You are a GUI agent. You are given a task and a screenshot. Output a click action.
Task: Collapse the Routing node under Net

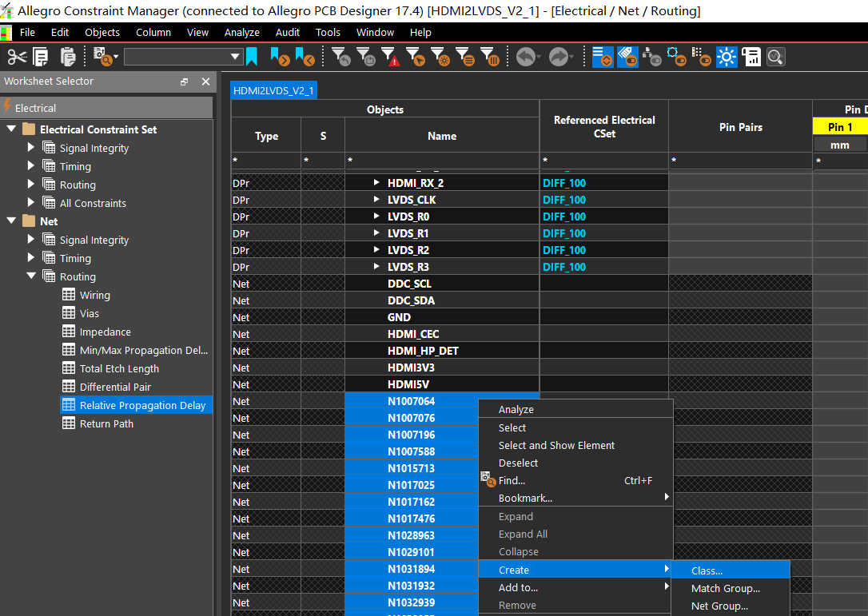tap(31, 276)
